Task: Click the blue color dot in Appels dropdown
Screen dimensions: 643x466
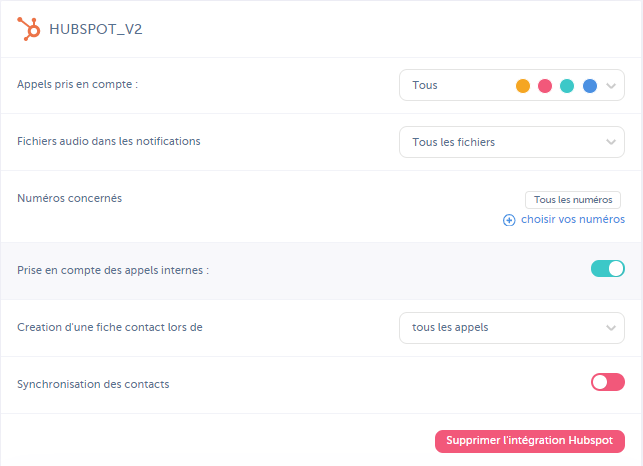Action: pyautogui.click(x=590, y=86)
